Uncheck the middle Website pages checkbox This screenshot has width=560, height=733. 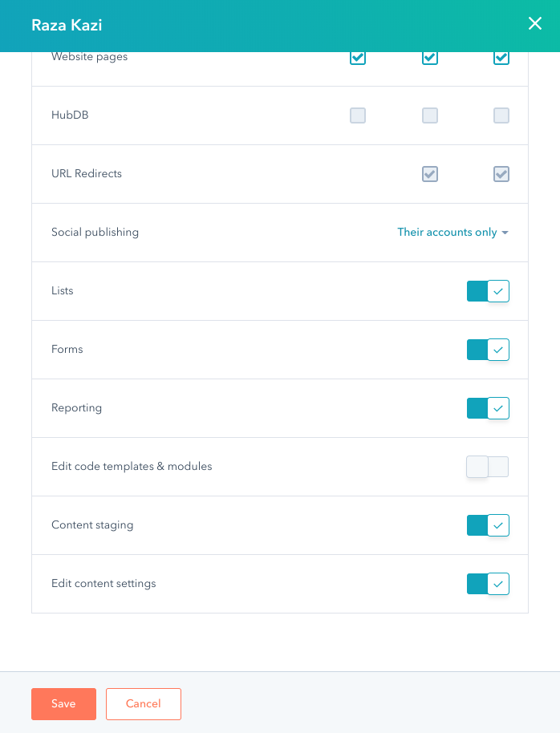pos(430,57)
